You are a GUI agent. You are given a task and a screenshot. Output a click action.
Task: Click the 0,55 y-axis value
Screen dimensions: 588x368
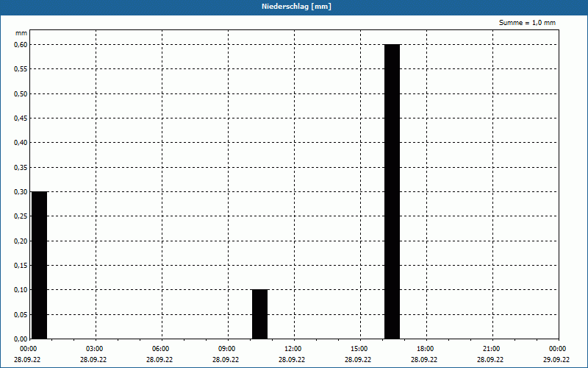pos(21,69)
